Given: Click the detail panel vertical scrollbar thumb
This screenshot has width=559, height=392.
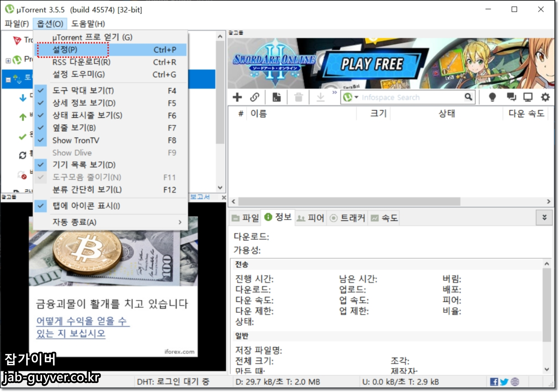Looking at the screenshot, I should 547,305.
